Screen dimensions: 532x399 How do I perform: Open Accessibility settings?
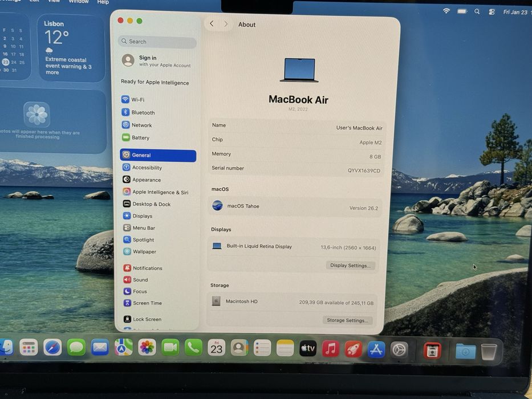click(x=143, y=167)
